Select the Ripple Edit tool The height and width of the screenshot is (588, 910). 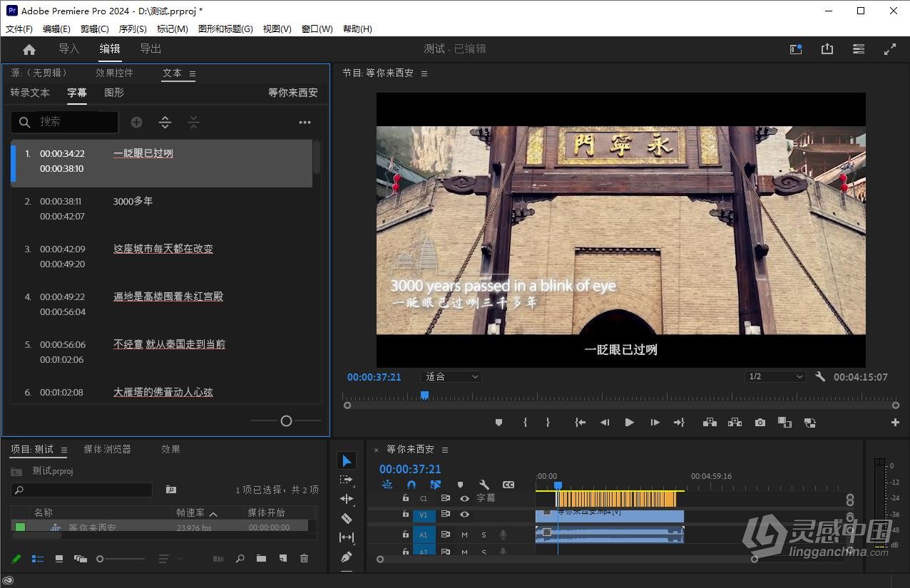(x=347, y=499)
